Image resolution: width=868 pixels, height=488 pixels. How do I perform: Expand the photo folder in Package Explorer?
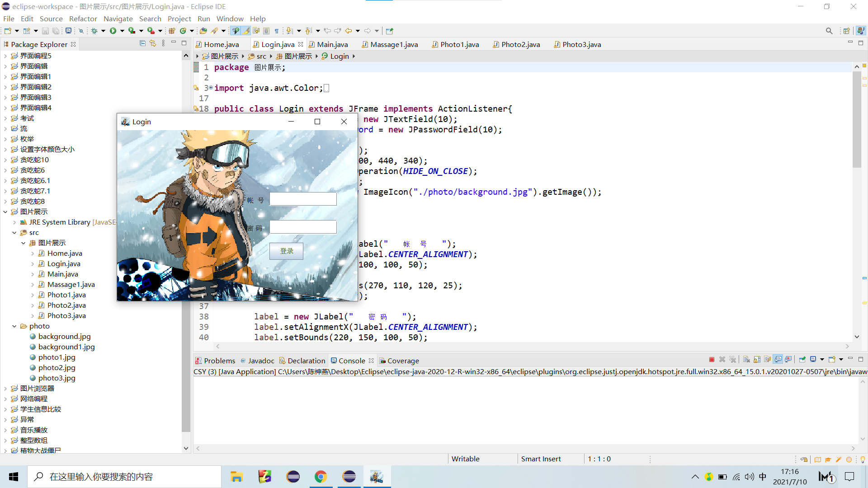pos(14,326)
